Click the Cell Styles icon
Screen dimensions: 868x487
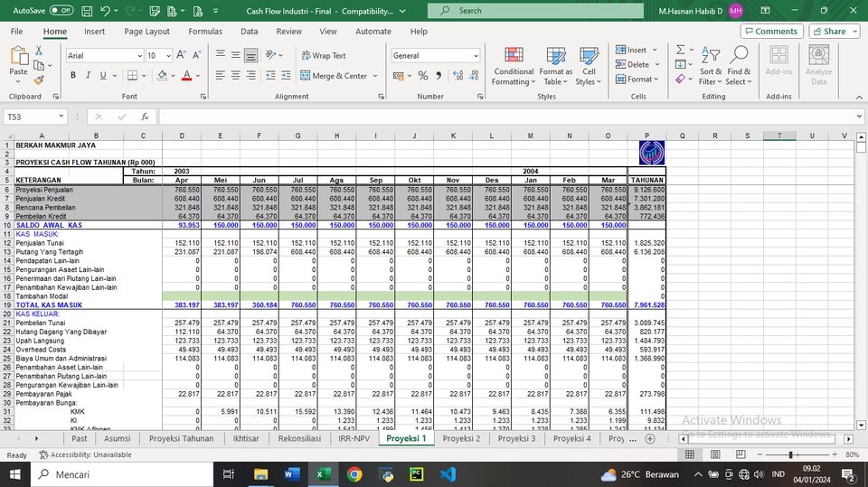(589, 55)
